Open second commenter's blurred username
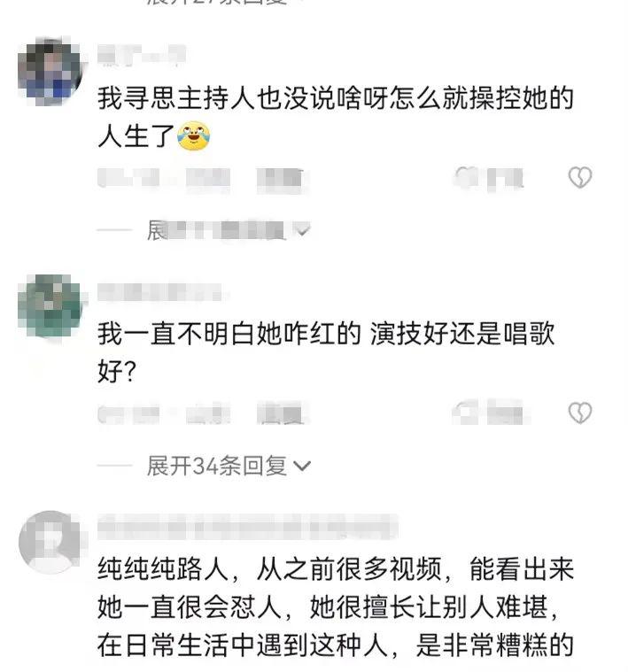628x672 pixels. point(160,292)
